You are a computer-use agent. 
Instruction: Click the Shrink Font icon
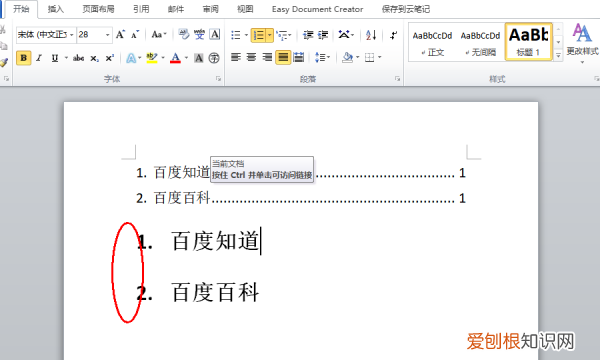[135, 35]
